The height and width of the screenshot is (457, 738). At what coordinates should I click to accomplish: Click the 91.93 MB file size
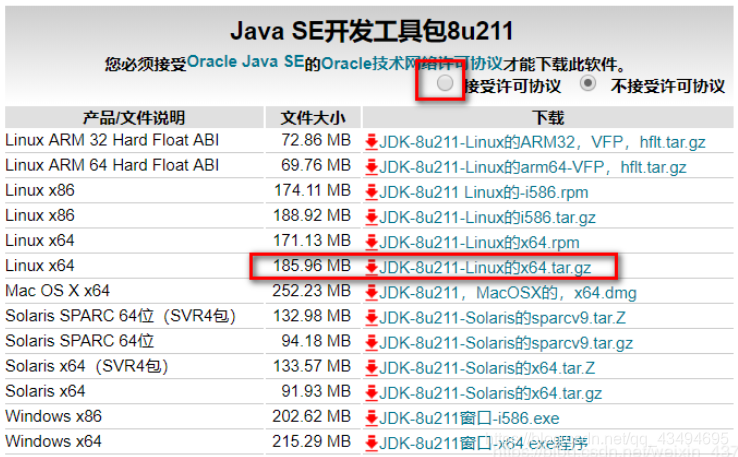(316, 391)
